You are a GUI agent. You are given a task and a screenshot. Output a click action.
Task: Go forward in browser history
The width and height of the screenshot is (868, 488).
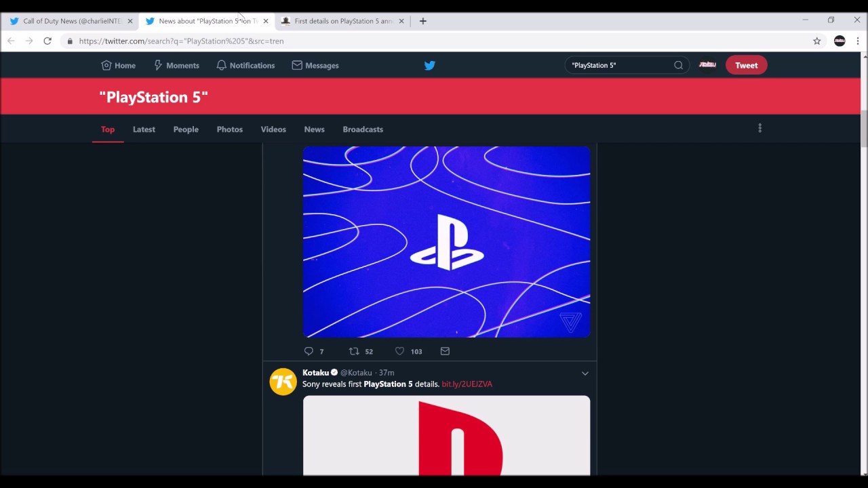pos(29,41)
